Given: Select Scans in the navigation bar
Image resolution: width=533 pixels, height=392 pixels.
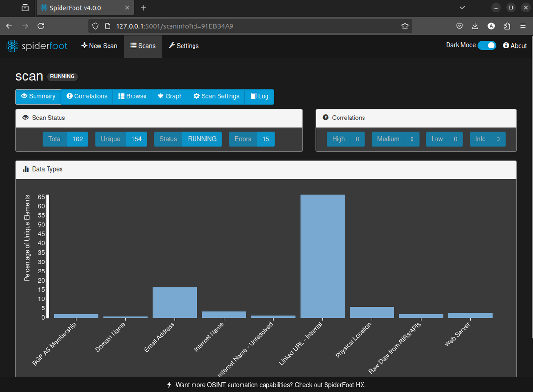Looking at the screenshot, I should click(x=143, y=46).
